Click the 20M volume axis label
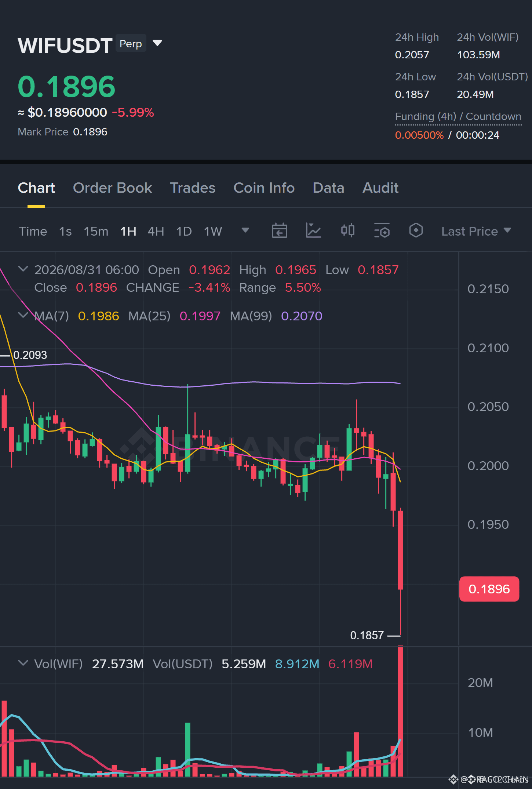532x789 pixels. click(x=480, y=683)
